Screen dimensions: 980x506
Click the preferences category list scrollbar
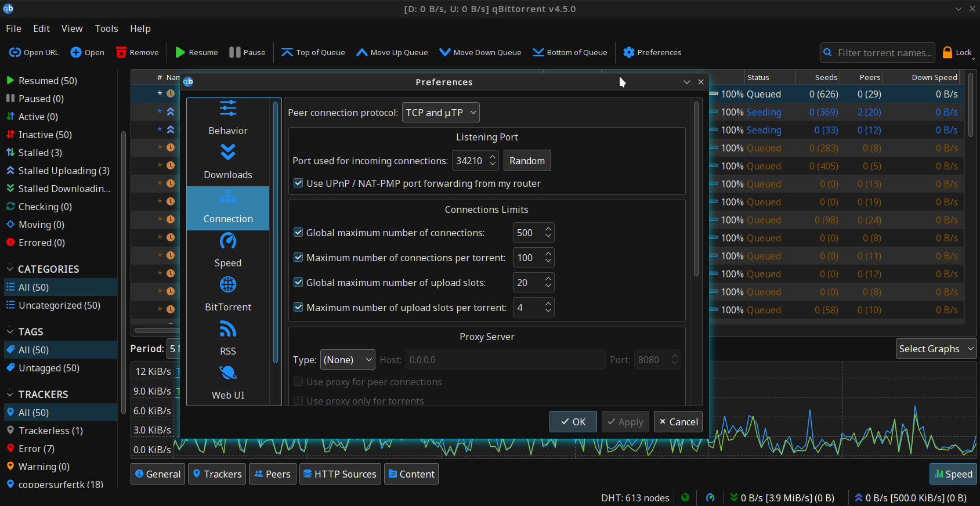tap(275, 232)
